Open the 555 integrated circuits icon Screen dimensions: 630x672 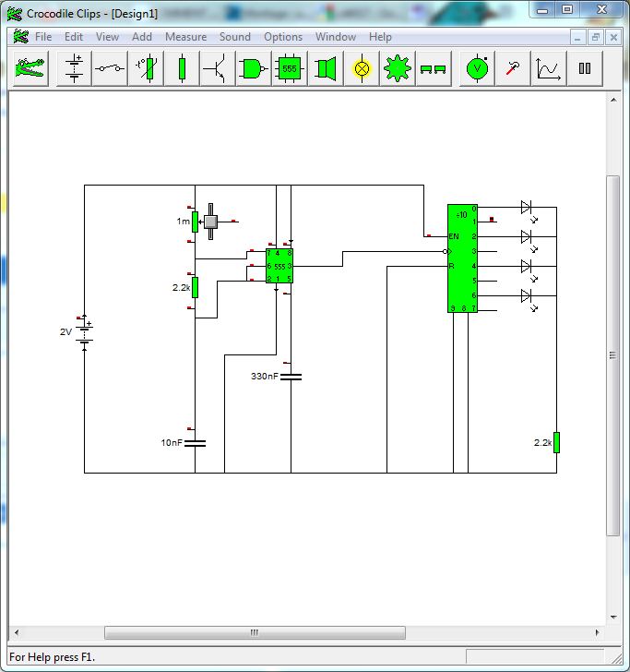tap(290, 68)
